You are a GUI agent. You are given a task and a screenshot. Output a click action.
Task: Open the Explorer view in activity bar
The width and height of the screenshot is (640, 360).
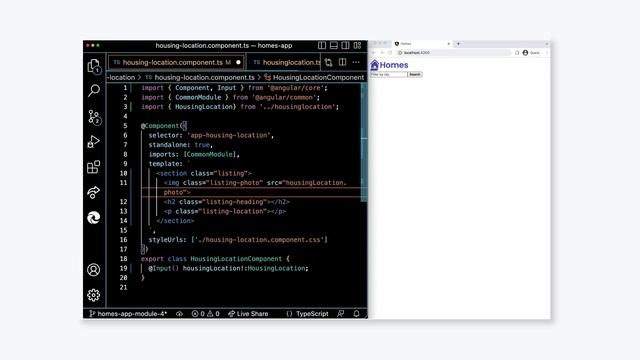93,66
